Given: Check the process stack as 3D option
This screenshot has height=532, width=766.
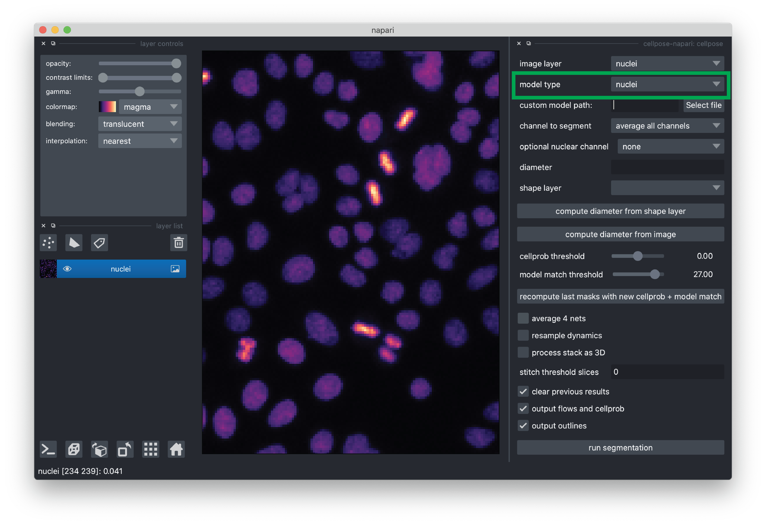Looking at the screenshot, I should pyautogui.click(x=523, y=352).
